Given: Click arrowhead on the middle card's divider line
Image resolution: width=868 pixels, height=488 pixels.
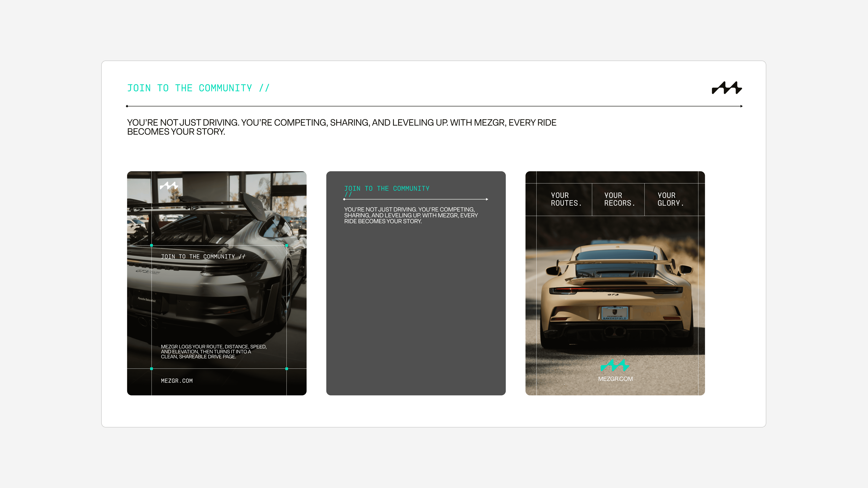Looking at the screenshot, I should [487, 199].
